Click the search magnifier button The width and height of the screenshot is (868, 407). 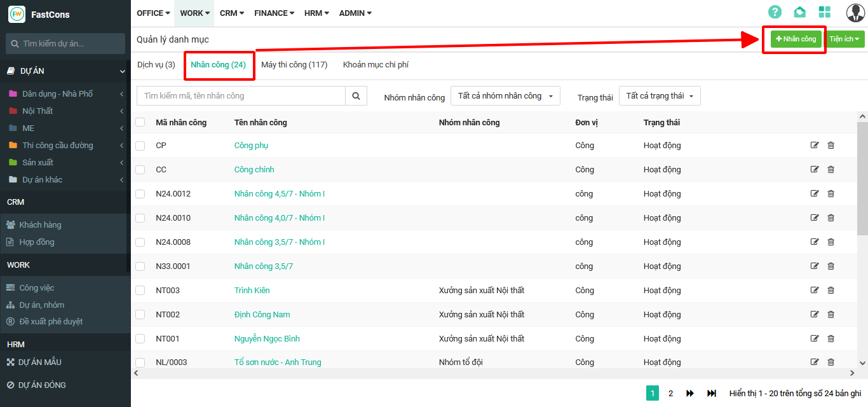356,96
